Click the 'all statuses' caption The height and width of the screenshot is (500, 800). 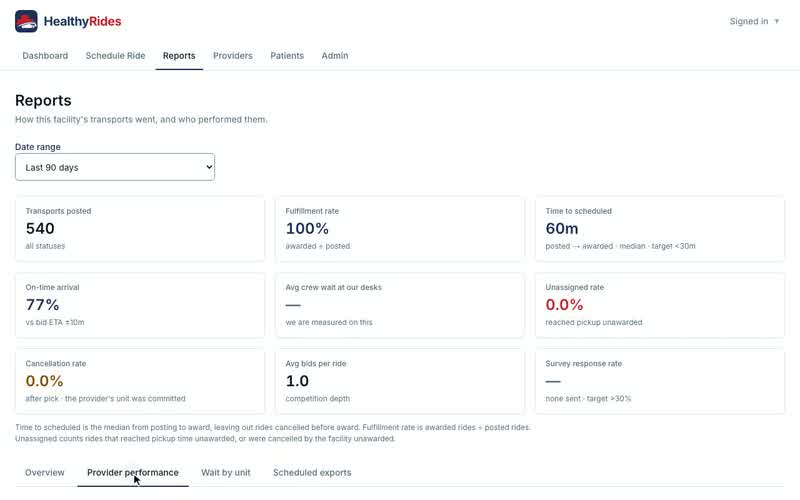45,246
